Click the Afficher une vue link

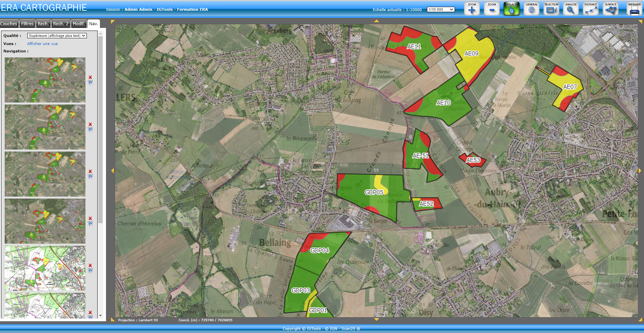click(x=42, y=44)
